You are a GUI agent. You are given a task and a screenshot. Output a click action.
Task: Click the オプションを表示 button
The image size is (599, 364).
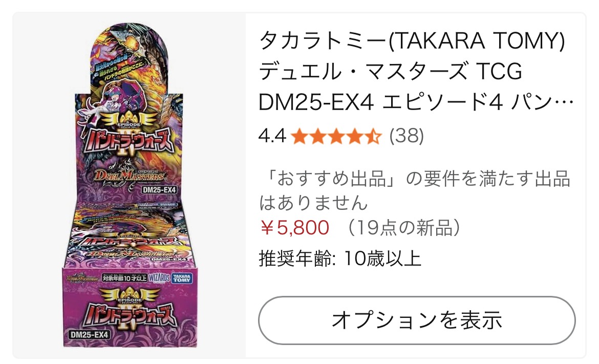416,320
